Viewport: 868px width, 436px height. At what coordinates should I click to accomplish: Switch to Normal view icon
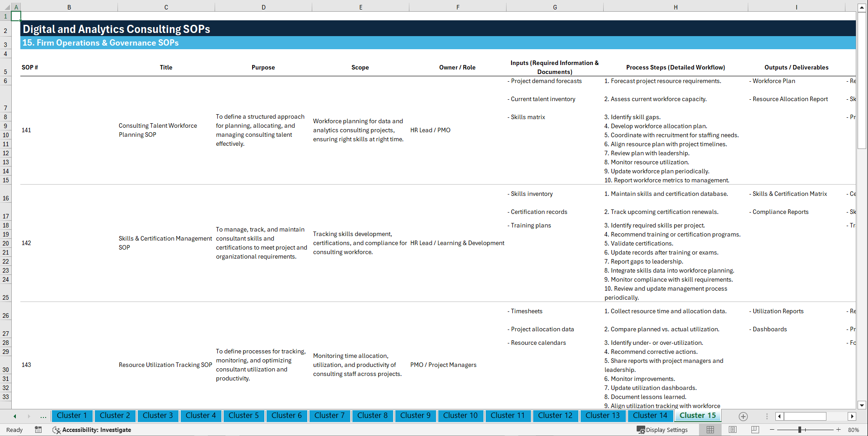pyautogui.click(x=710, y=429)
